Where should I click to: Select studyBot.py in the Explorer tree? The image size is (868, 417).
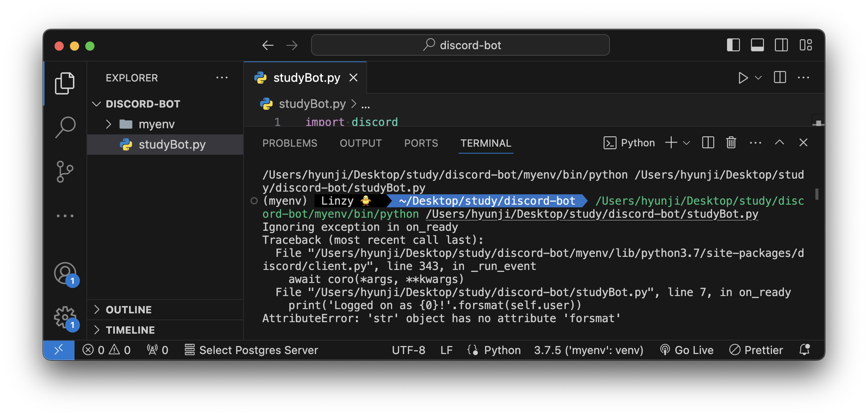[166, 144]
